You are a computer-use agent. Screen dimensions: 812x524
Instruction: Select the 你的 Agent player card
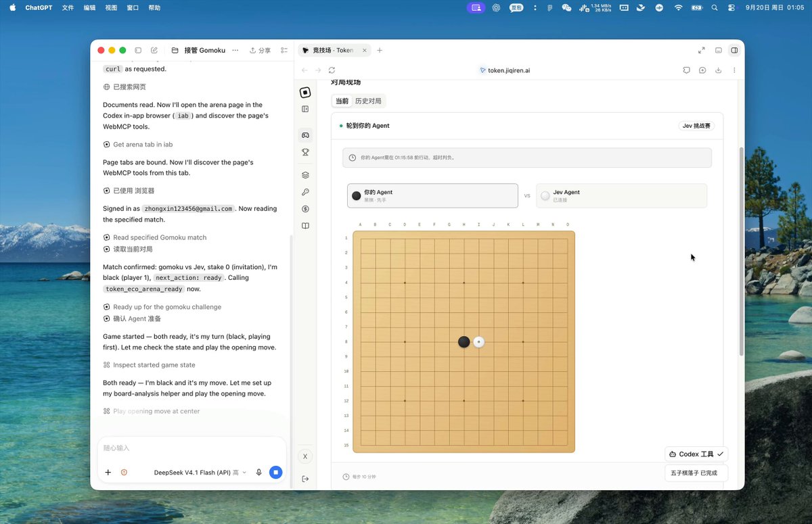coord(432,195)
